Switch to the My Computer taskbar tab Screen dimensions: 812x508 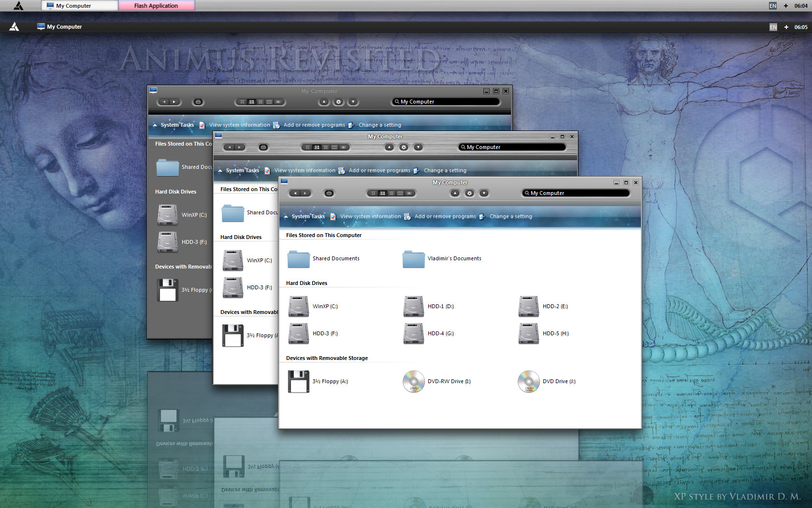point(80,6)
